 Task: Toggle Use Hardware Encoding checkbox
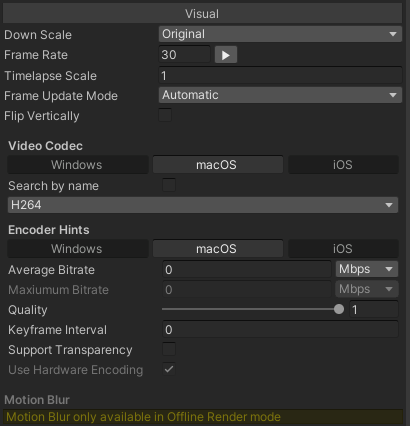169,369
